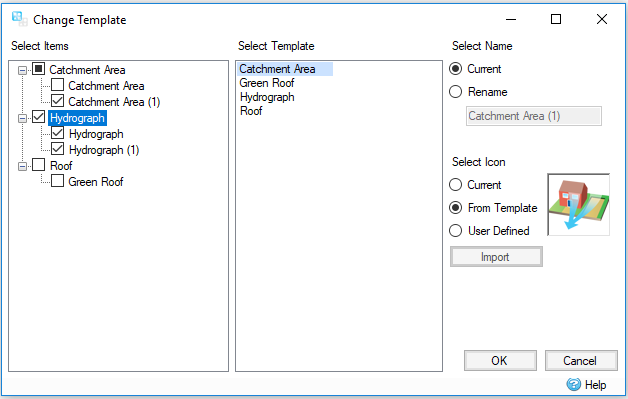Screen dimensions: 628x399
Task: Select Current under Select Icon
Action: coord(455,185)
